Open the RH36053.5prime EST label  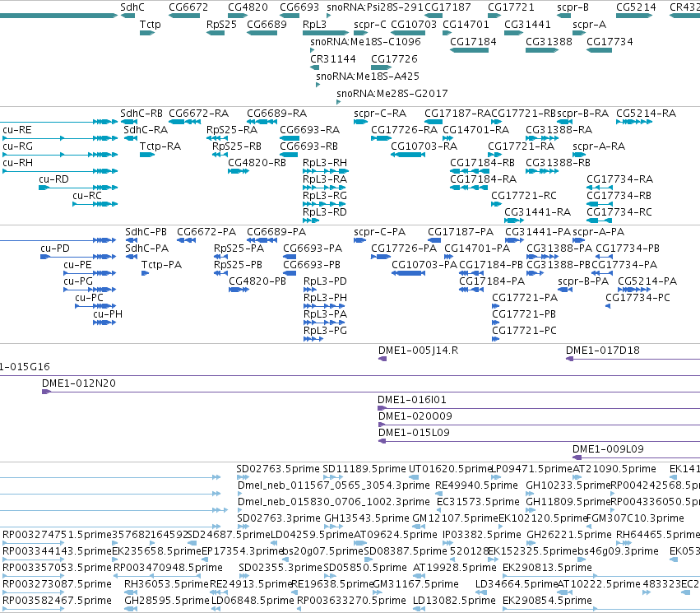click(x=166, y=584)
